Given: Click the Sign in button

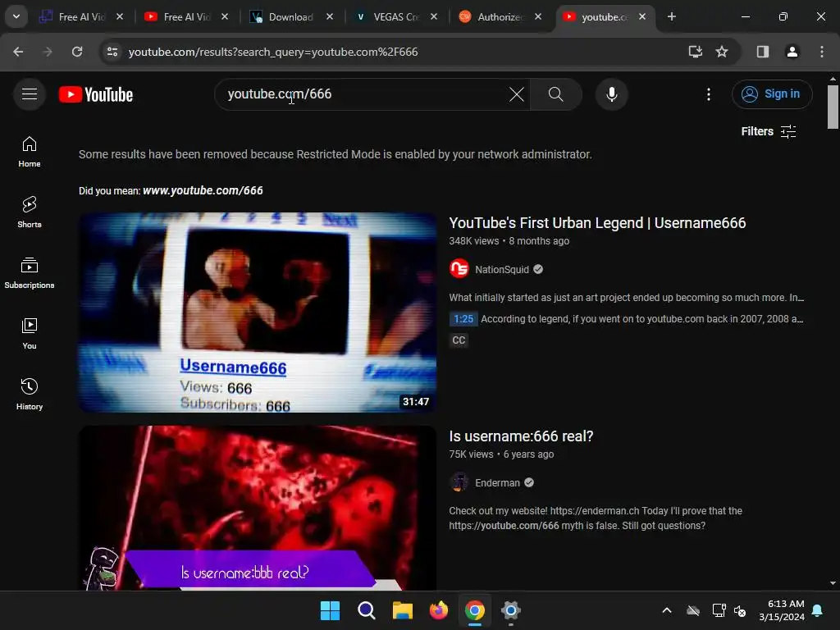Looking at the screenshot, I should 772,94.
